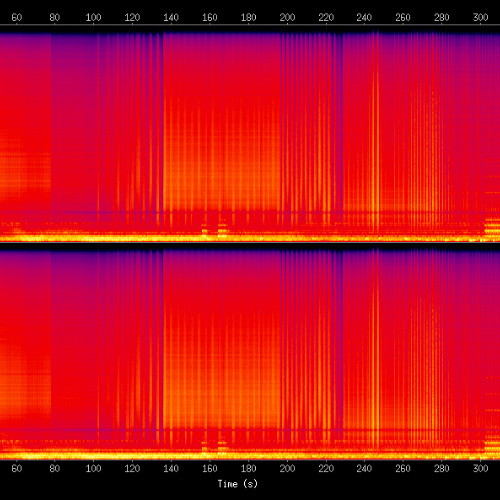The width and height of the screenshot is (500, 500).
Task: Click the upper channel spectrogram at 90 seconds
Action: [x=74, y=133]
